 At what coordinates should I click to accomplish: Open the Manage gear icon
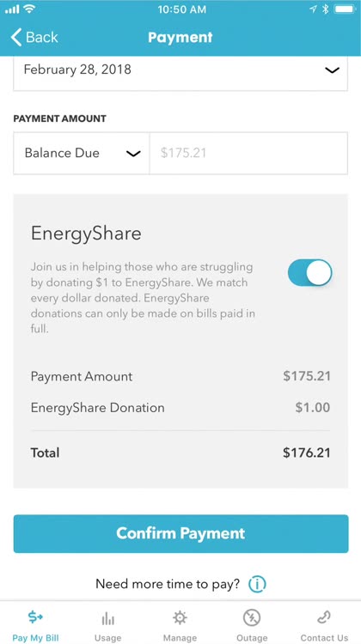180,617
